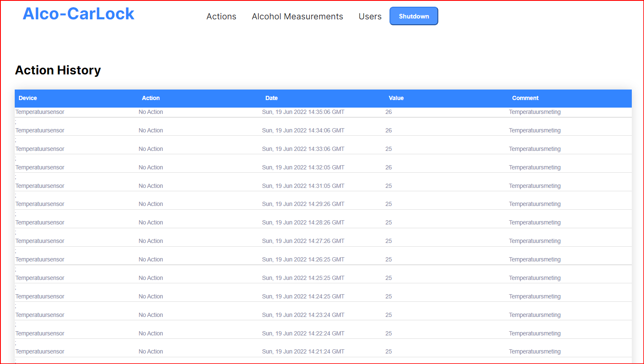Select date Sun, 19 Jun 2022 14:35:06 GMT
The width and height of the screenshot is (644, 364).
click(303, 112)
